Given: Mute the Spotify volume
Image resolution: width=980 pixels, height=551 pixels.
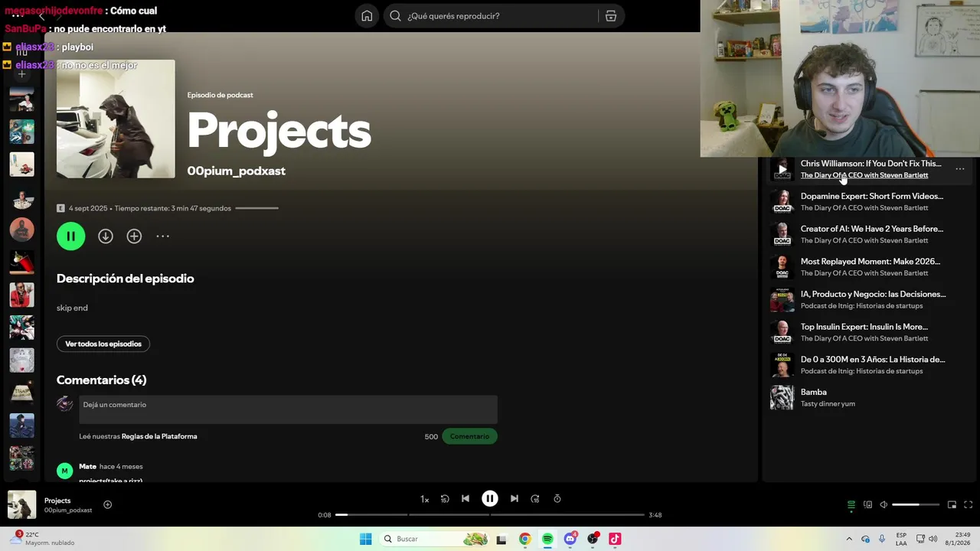Looking at the screenshot, I should (x=884, y=505).
